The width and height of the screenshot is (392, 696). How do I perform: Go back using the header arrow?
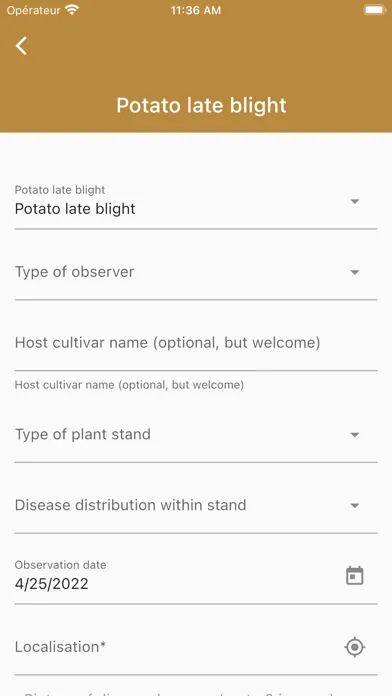[x=21, y=46]
